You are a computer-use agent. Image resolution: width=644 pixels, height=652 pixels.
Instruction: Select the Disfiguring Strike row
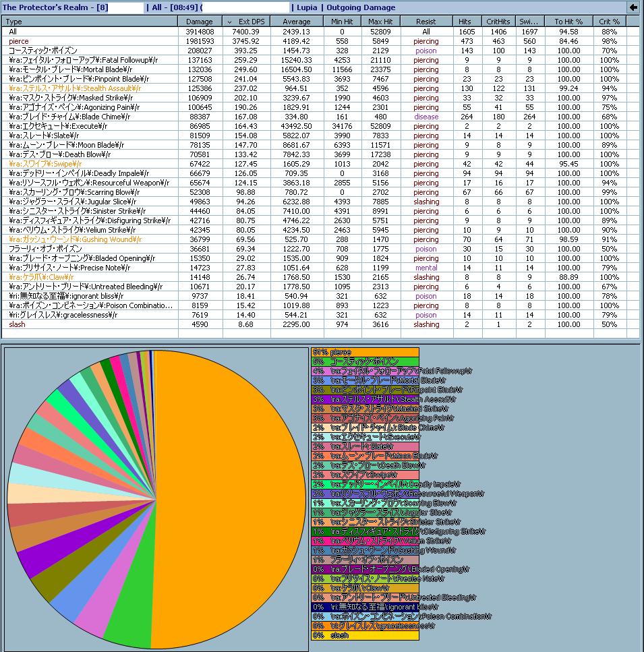[x=320, y=220]
